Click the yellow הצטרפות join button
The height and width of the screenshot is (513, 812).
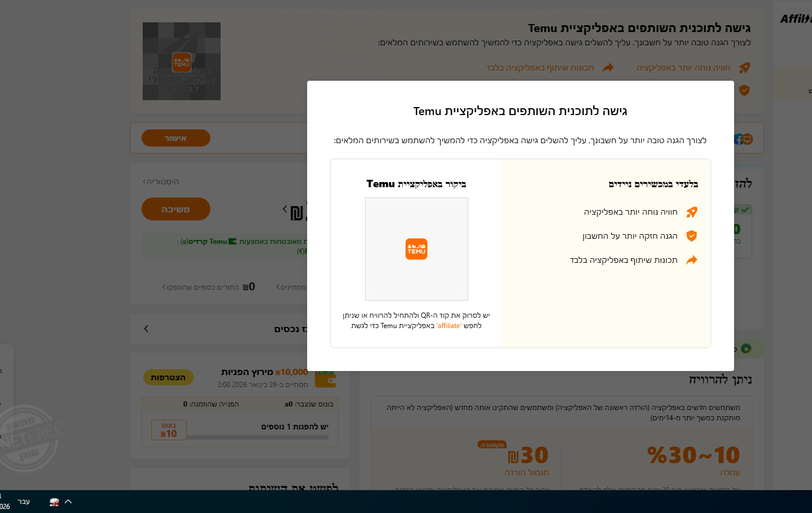168,377
